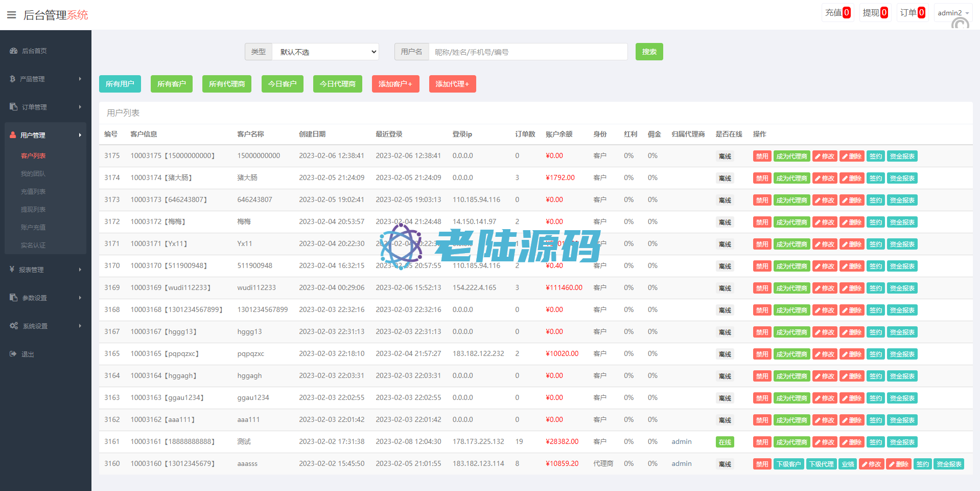
Task: Click the logout icon beside 退出
Action: click(13, 354)
